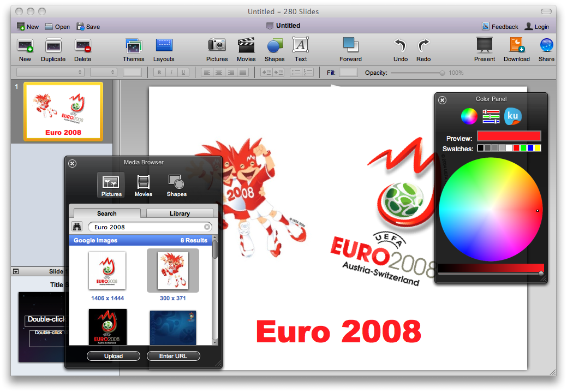
Task: Center align text
Action: tap(219, 73)
